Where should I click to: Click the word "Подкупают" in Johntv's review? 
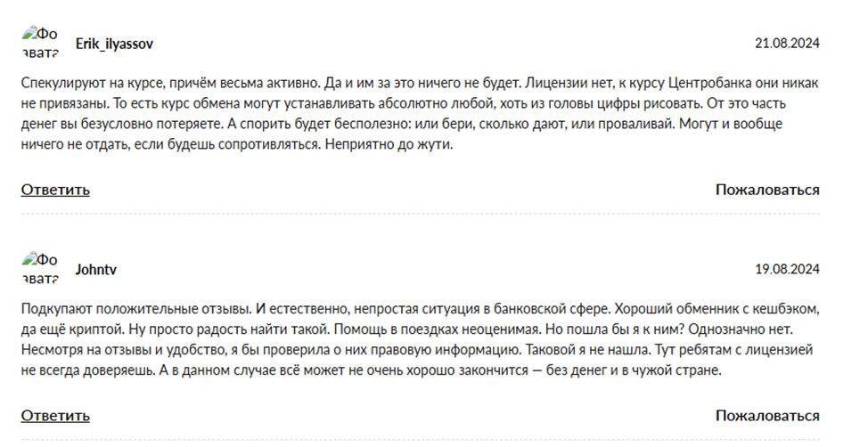(55, 308)
